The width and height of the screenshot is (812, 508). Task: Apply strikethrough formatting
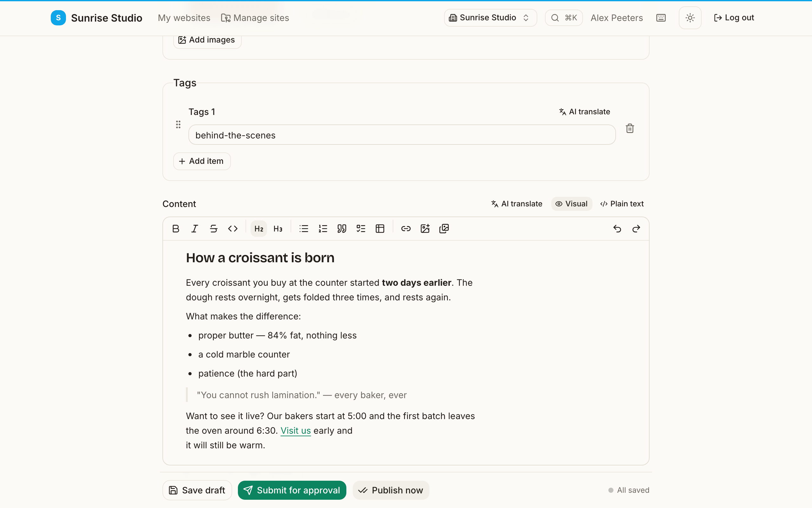[214, 229]
